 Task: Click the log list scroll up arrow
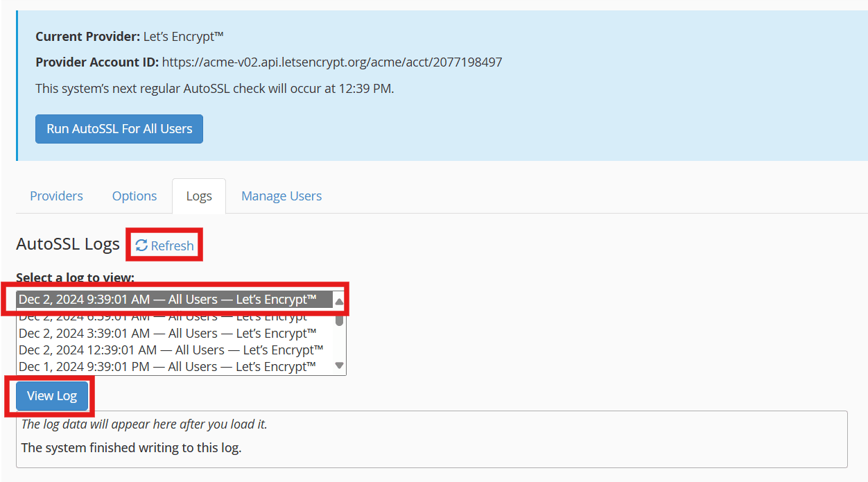pos(339,301)
